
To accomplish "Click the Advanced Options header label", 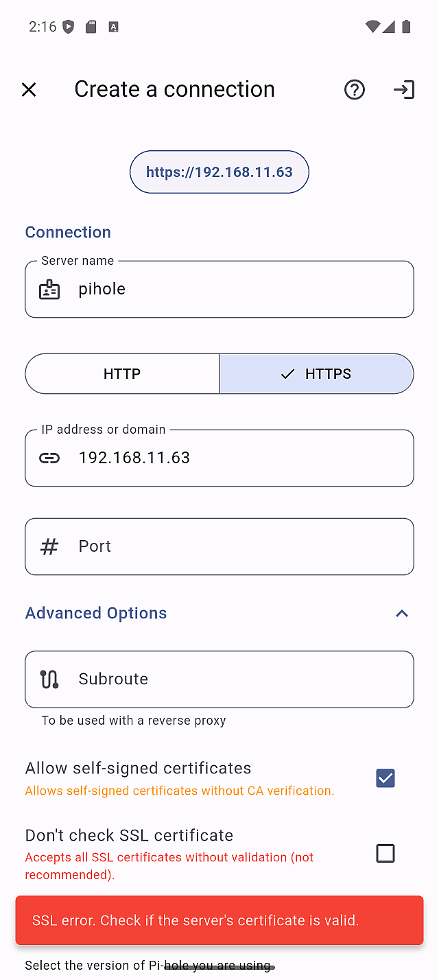I will point(96,614).
